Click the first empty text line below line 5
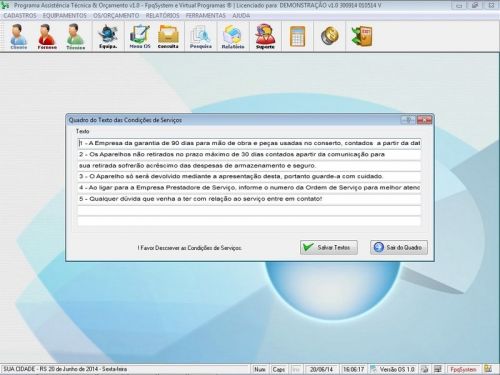500x375 pixels. [249, 210]
